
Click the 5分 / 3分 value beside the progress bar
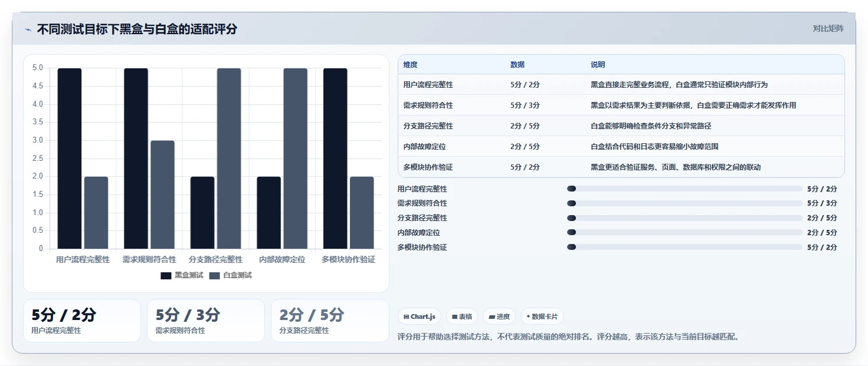tap(822, 203)
